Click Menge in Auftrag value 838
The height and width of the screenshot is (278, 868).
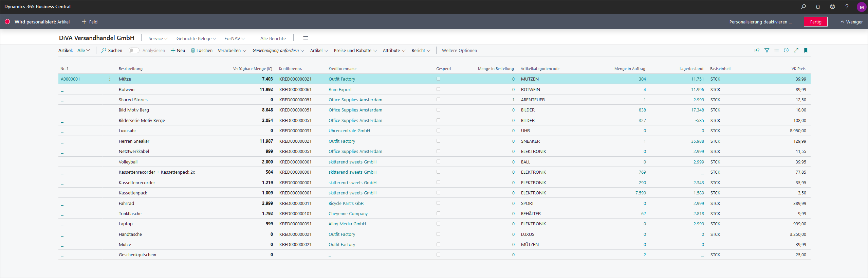coord(642,110)
